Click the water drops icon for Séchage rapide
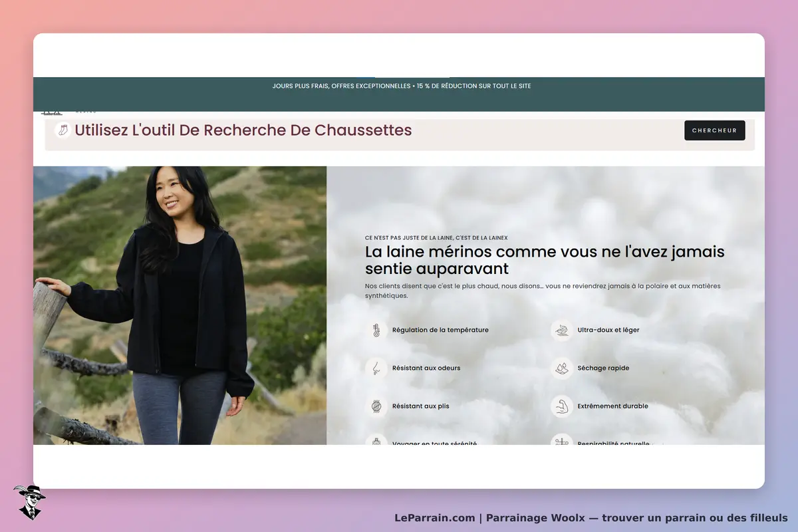This screenshot has height=532, width=798. 562,368
